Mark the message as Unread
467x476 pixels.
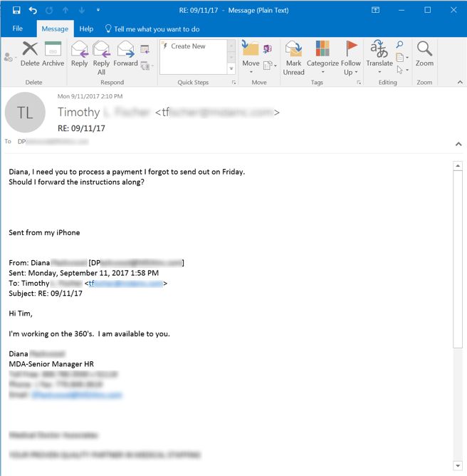click(x=293, y=57)
